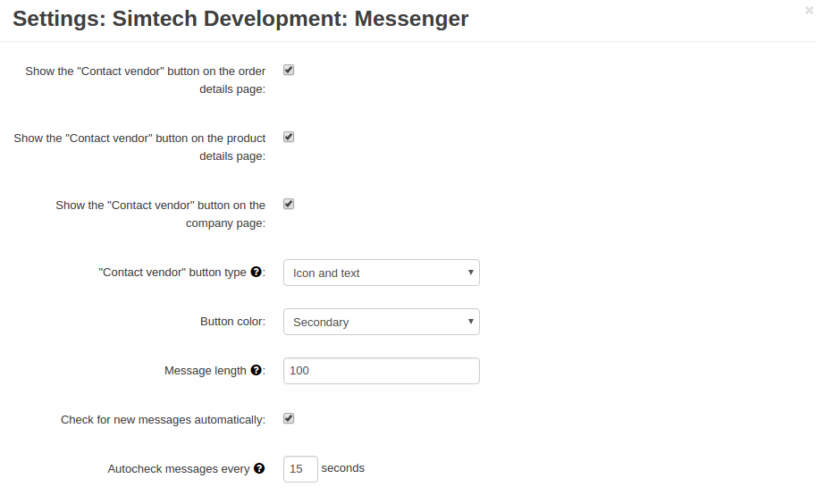
Task: Click the 'Button color:' label
Action: [x=232, y=322]
